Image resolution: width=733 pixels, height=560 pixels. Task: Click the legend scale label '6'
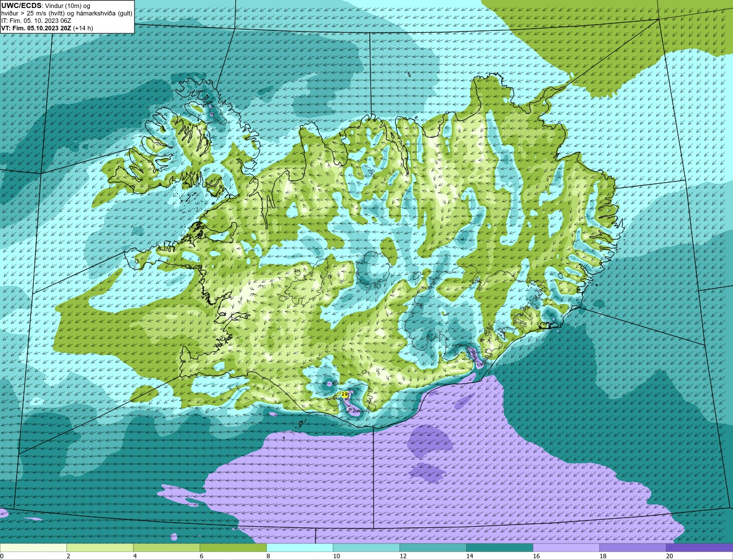tap(201, 556)
